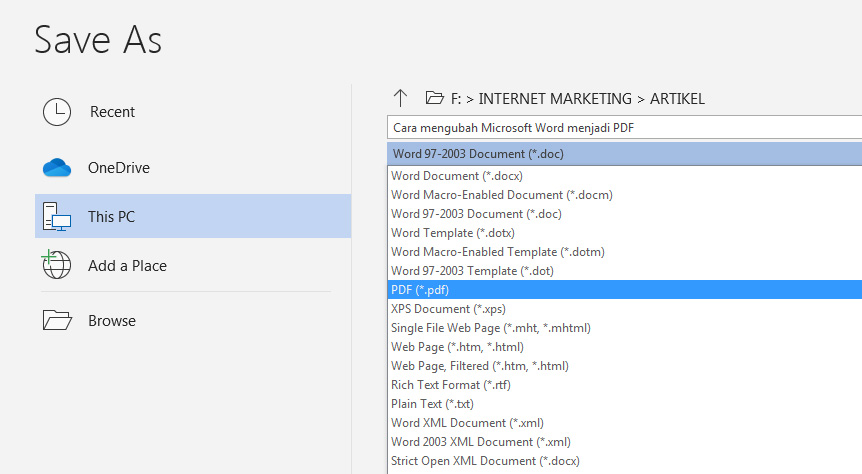Go up one folder level arrow
Image resolution: width=862 pixels, height=474 pixels.
coord(400,98)
